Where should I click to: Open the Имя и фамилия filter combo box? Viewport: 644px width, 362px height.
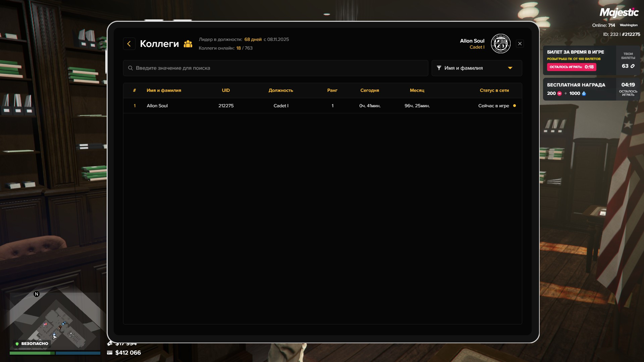476,68
